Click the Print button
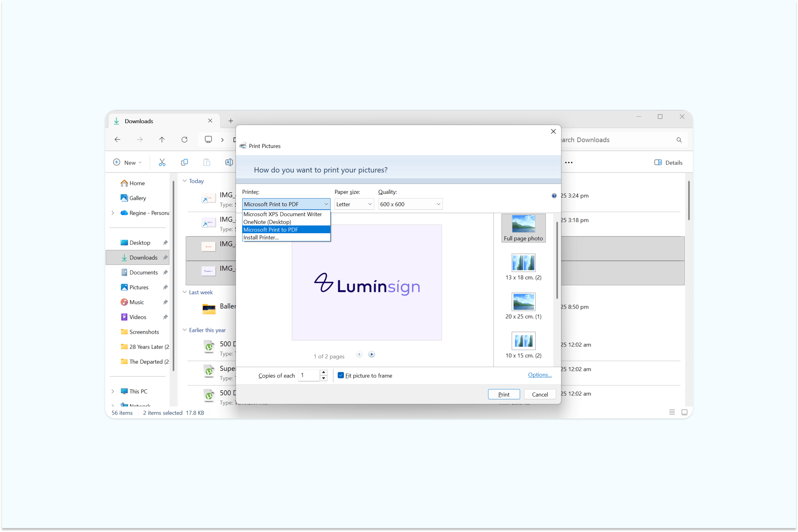This screenshot has height=532, width=798. click(x=504, y=394)
